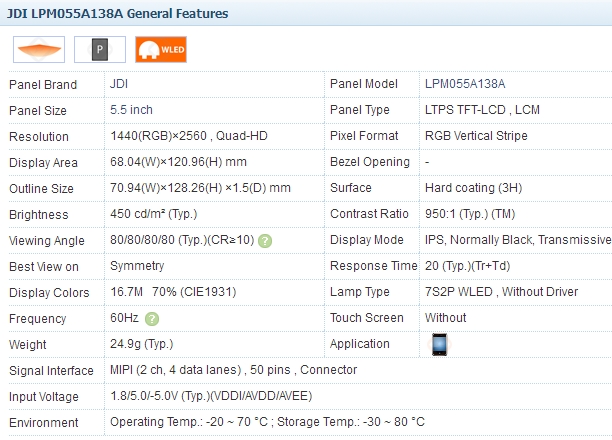
Task: Select the 'LPM055A138A' panel model value
Action: tap(465, 84)
